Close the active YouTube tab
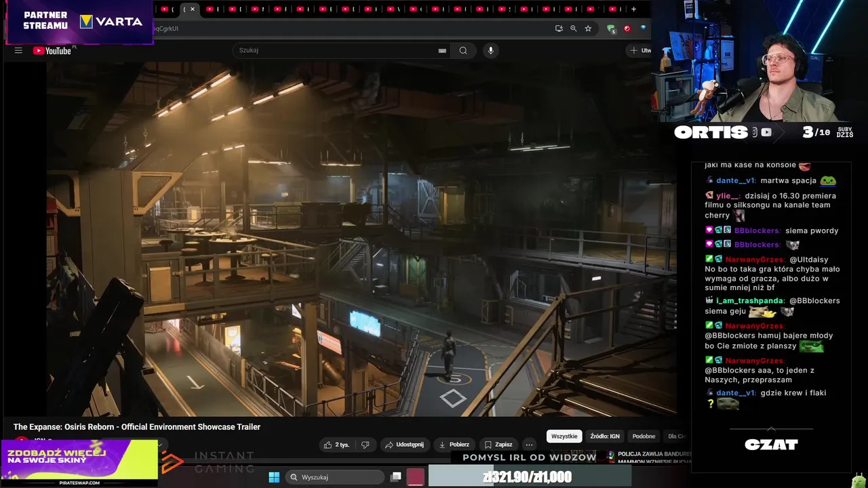This screenshot has height=488, width=868. 193,9
